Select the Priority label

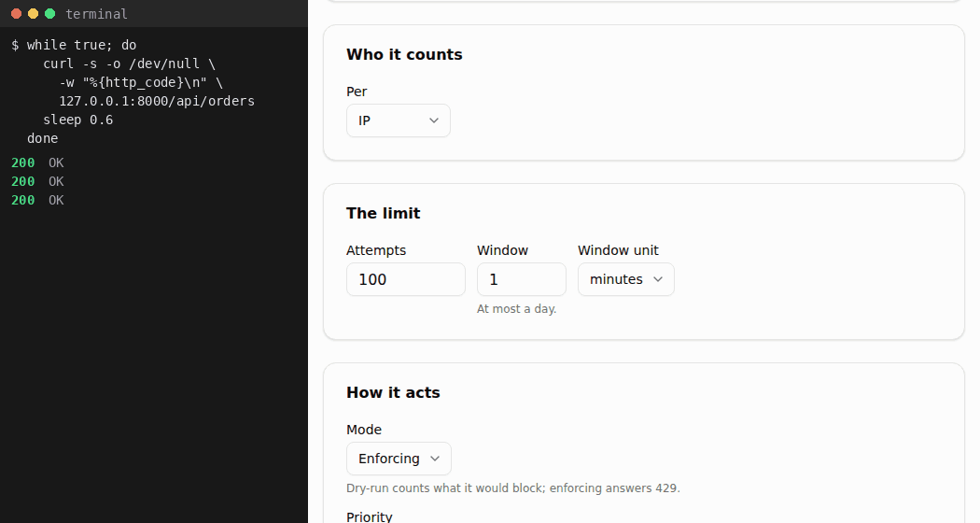point(370,516)
